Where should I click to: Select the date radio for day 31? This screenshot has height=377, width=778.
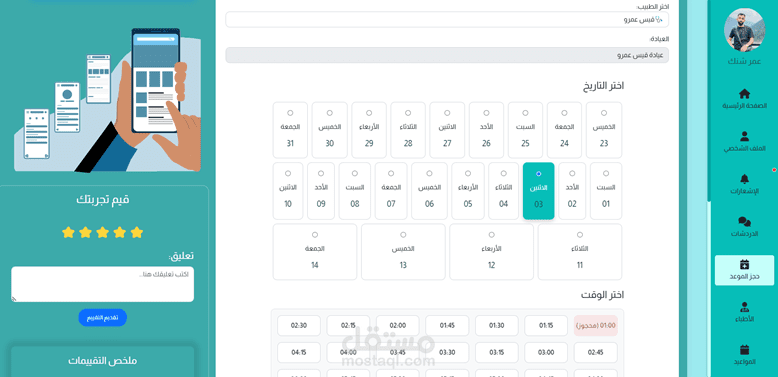point(290,113)
